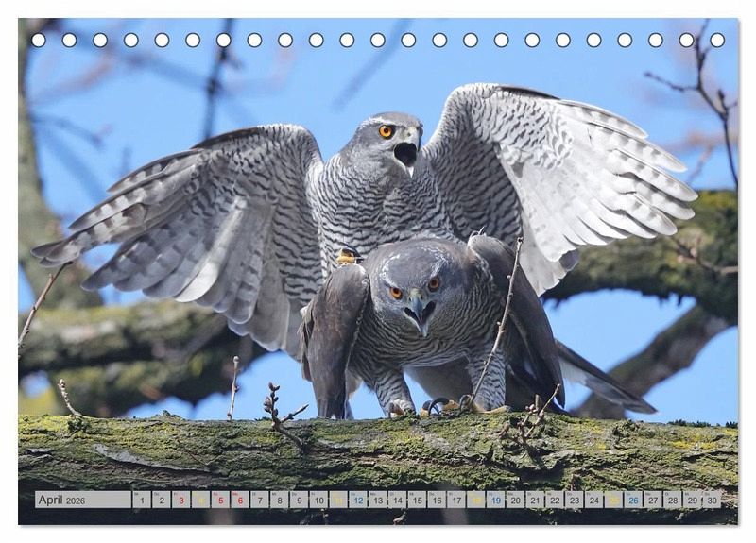Select day 21 in calendar strip
Screen dimensions: 756x543
coord(535,500)
